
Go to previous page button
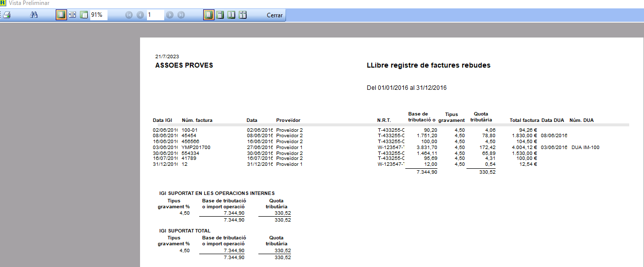click(x=140, y=15)
